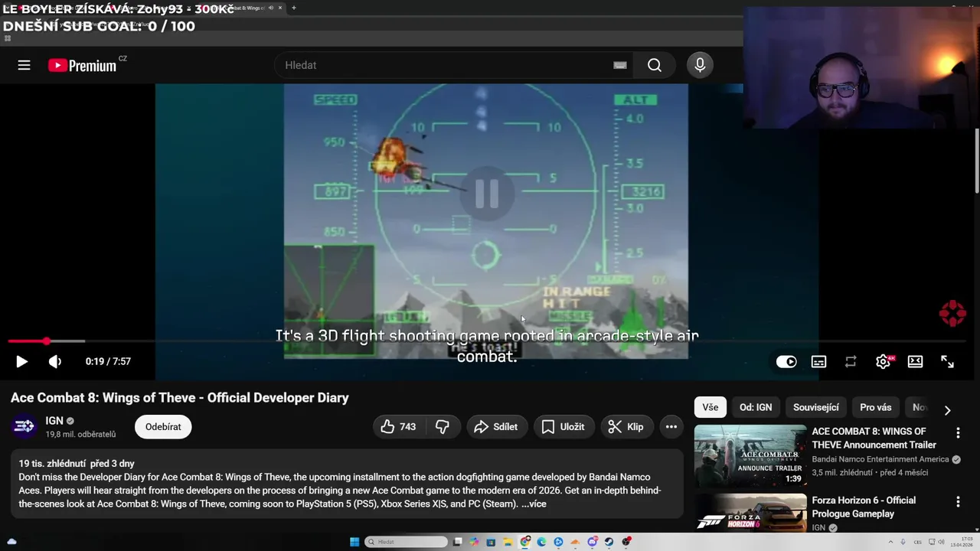Save the video with Uložit

tap(563, 426)
